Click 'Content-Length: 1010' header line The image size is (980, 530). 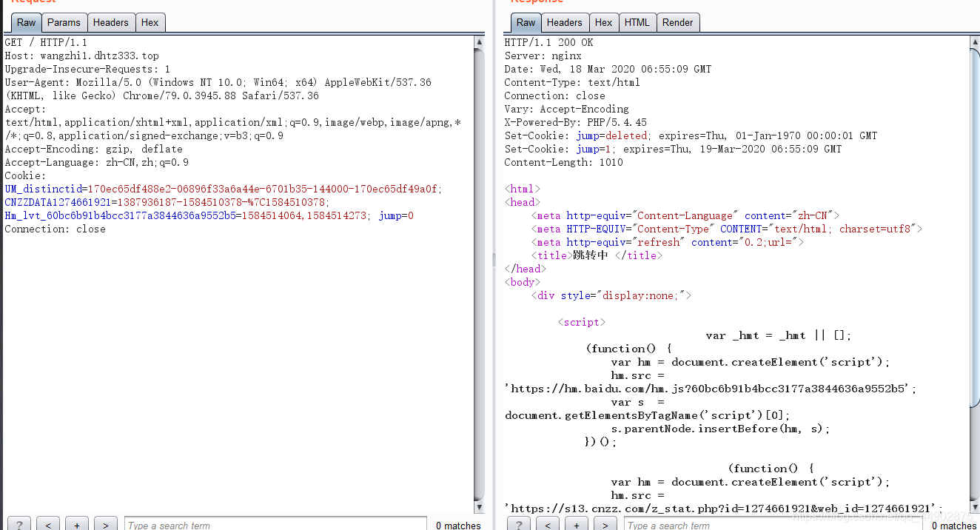coord(563,162)
